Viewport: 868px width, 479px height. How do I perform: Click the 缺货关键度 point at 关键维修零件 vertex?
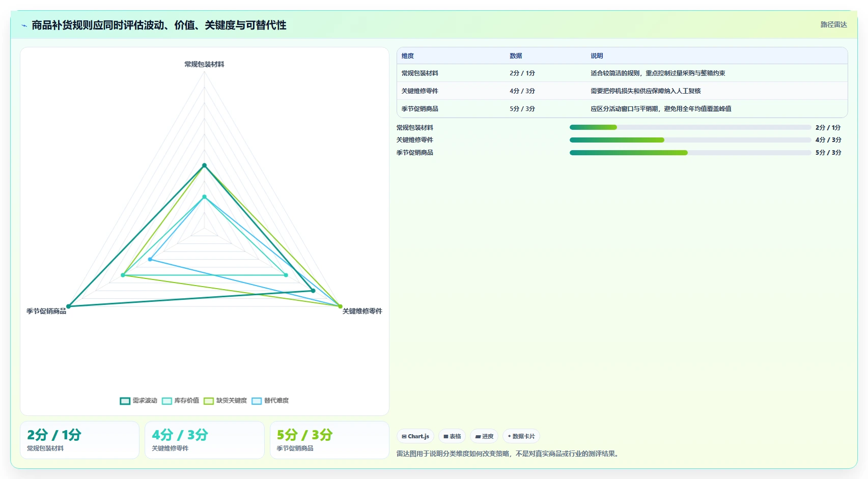point(341,306)
